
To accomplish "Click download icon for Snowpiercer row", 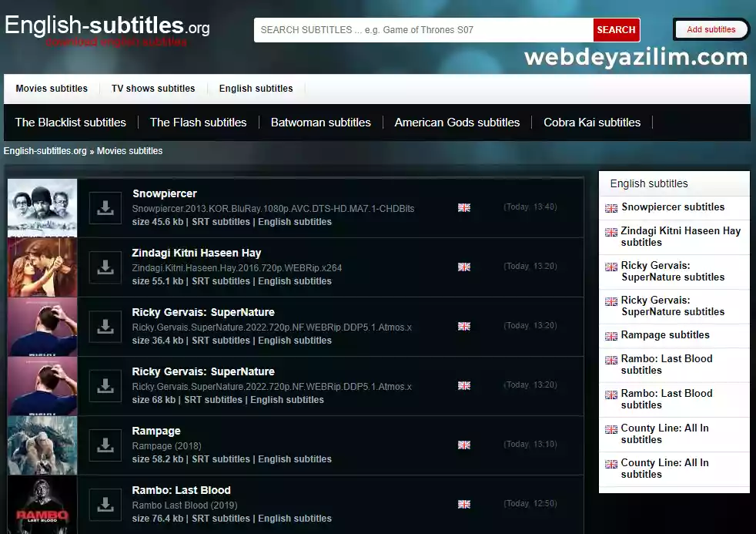I will pos(105,208).
